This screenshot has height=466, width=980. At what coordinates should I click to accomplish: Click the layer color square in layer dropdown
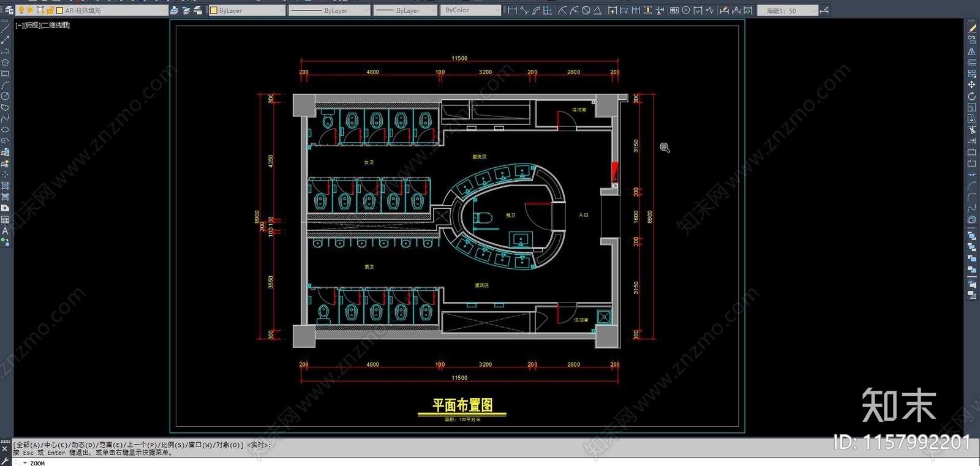59,10
